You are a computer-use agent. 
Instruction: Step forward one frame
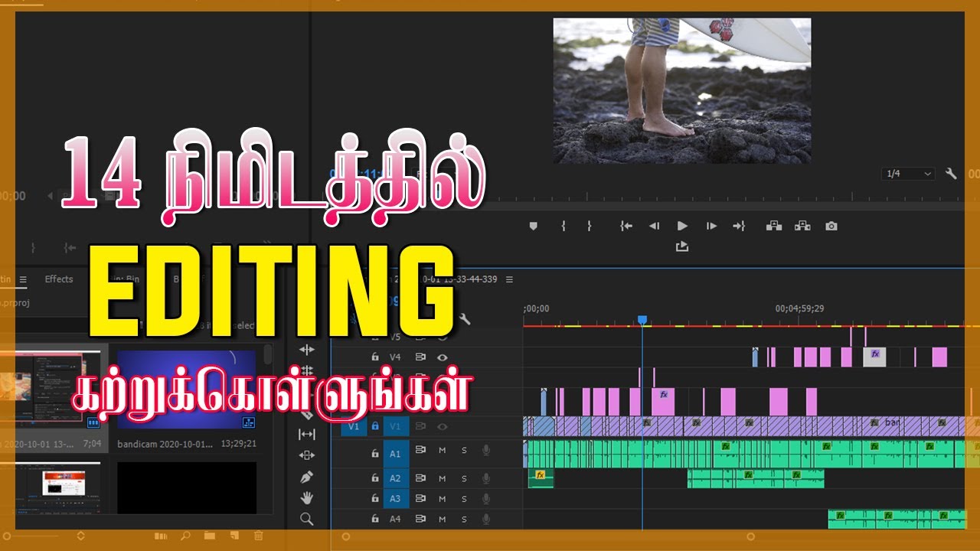point(711,226)
